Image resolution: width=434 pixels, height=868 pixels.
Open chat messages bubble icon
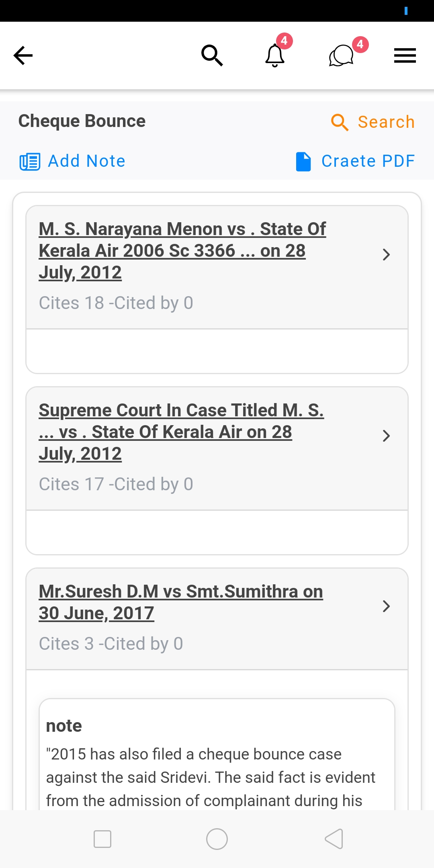coord(341,55)
